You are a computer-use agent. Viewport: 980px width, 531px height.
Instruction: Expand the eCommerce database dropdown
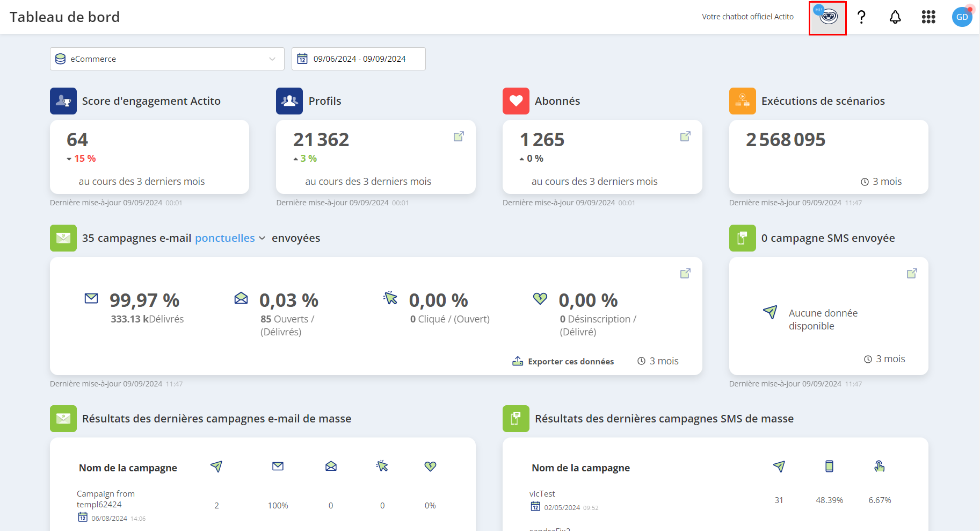tap(167, 59)
